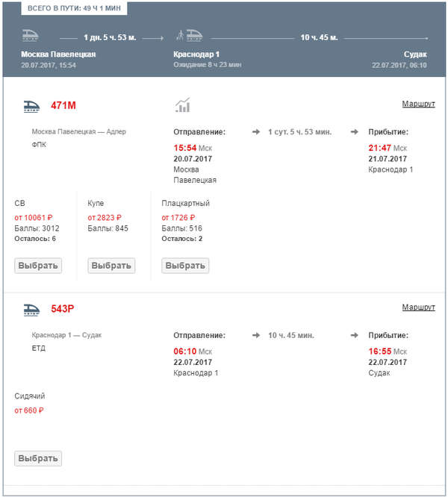The image size is (448, 497).
Task: Click the train icon next to 471M
Action: click(31, 105)
